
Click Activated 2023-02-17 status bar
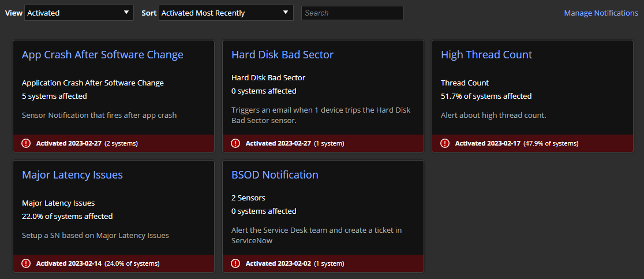click(x=532, y=143)
